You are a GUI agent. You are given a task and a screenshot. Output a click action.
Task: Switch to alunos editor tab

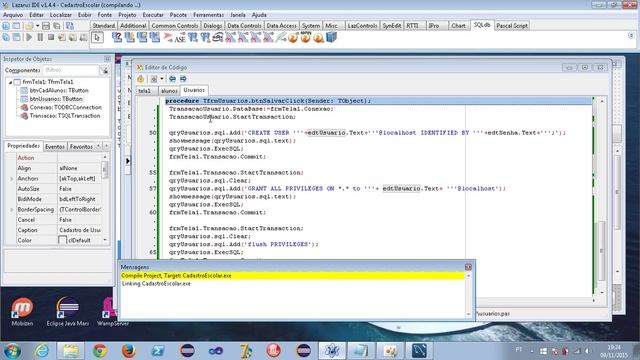tap(169, 91)
